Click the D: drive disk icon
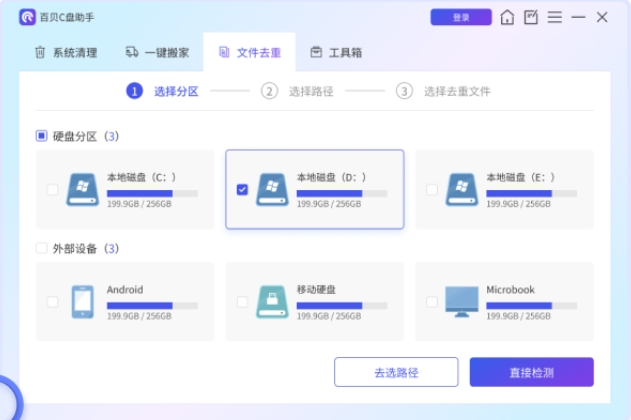 [x=272, y=189]
